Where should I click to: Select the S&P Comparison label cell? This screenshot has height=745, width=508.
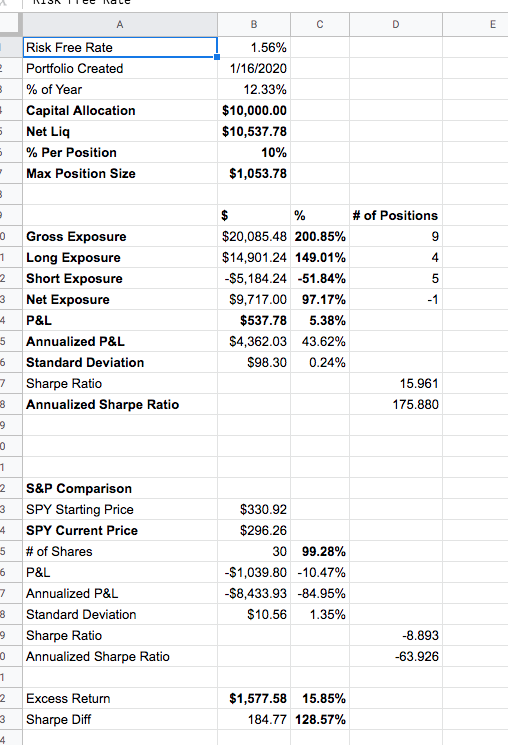(120, 488)
